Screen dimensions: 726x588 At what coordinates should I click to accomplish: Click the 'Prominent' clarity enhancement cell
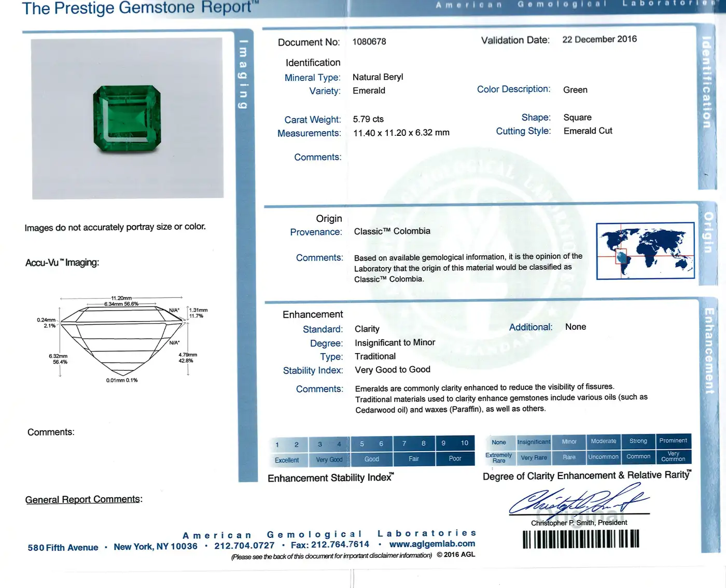tap(673, 441)
